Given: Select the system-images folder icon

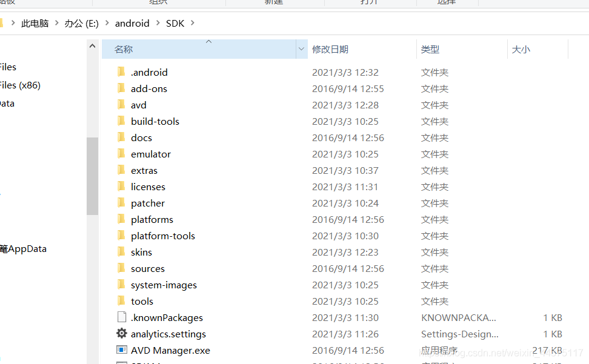Looking at the screenshot, I should [121, 285].
